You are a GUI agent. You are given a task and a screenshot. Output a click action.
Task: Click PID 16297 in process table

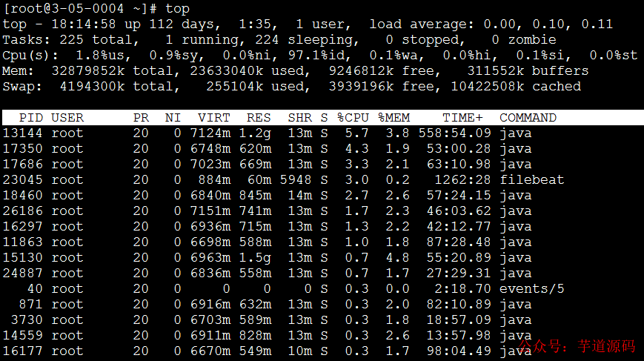(22, 227)
